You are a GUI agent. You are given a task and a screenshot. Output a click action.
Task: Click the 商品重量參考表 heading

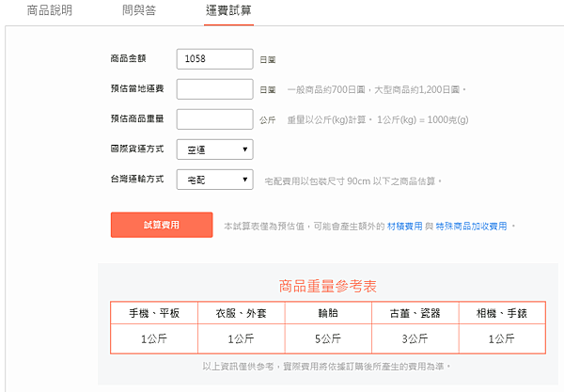[328, 285]
